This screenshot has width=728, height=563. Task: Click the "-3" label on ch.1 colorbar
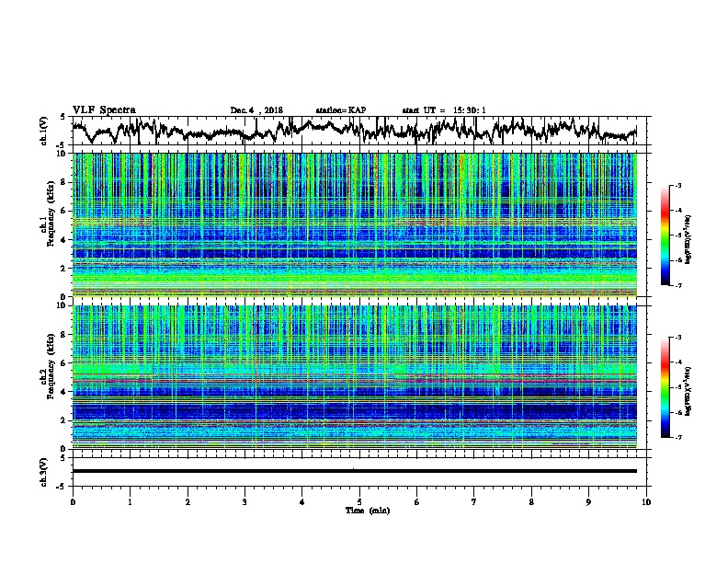click(x=678, y=186)
